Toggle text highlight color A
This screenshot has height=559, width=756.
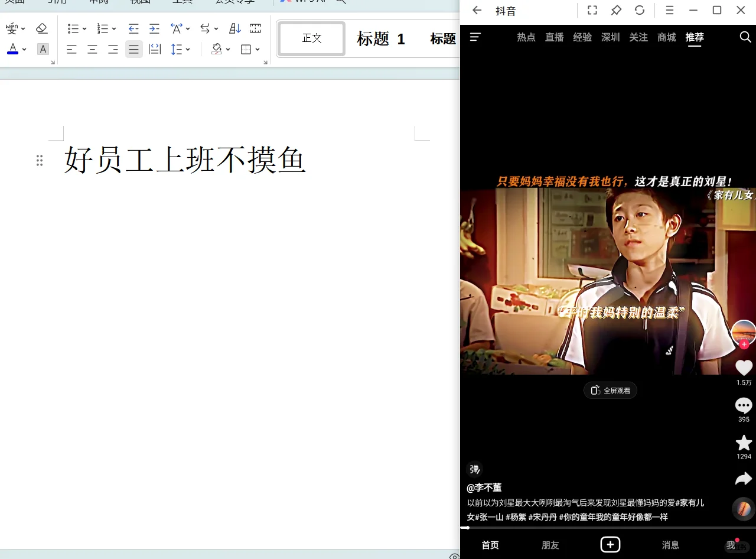point(42,49)
